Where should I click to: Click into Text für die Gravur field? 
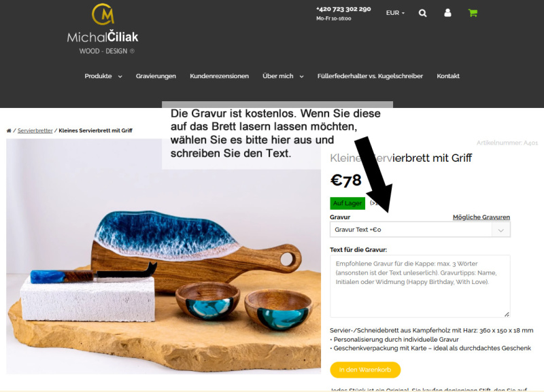click(x=420, y=286)
